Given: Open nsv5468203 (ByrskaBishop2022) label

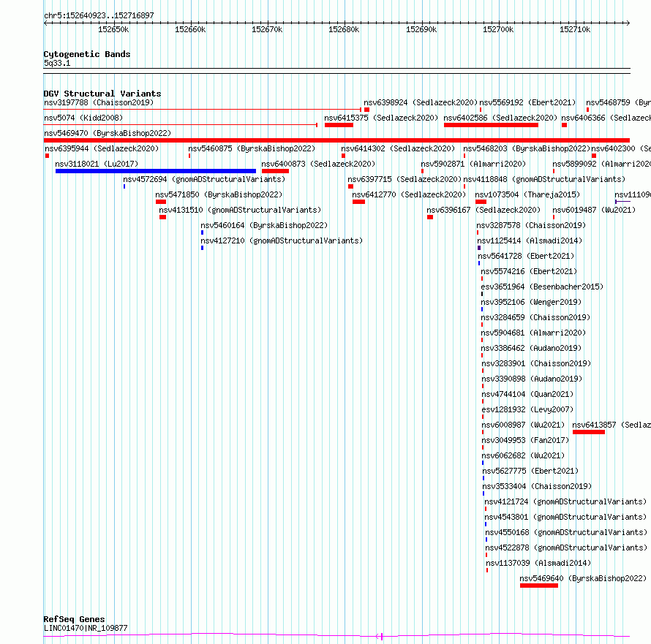Looking at the screenshot, I should click(527, 148).
